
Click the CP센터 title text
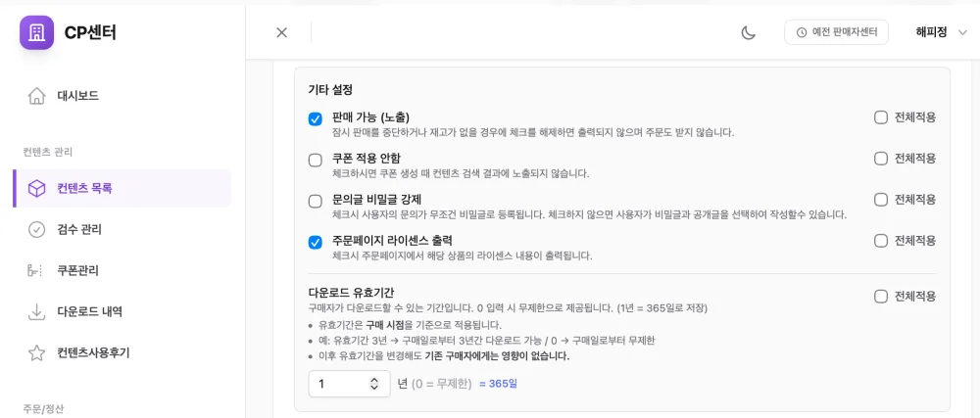[90, 33]
